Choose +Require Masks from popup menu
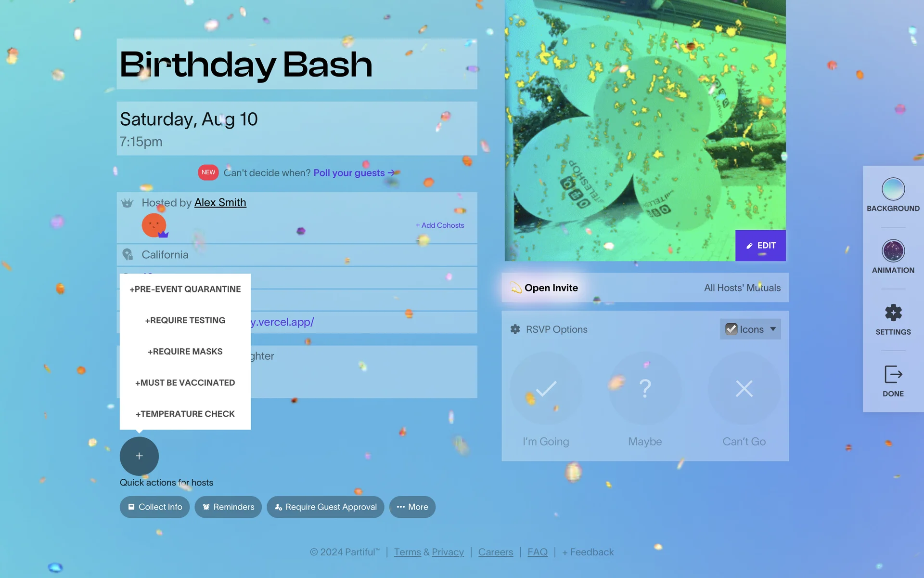This screenshot has width=924, height=578. pyautogui.click(x=185, y=352)
